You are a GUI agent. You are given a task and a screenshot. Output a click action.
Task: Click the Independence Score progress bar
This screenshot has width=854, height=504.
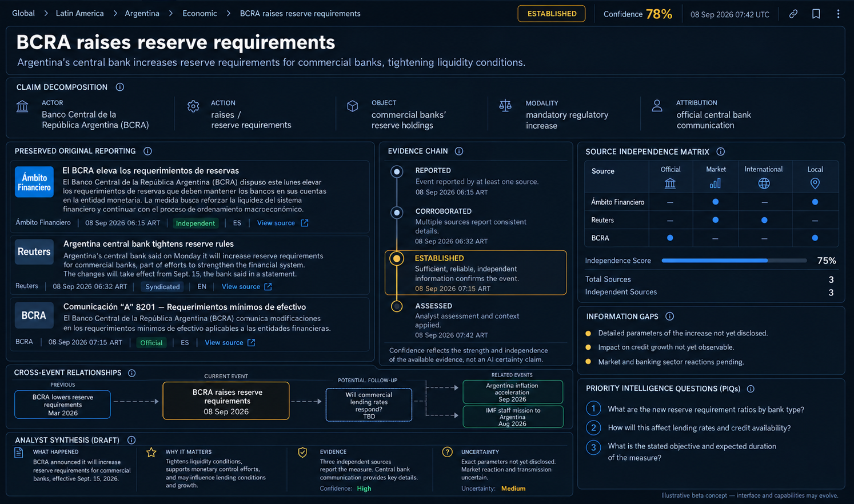(734, 261)
